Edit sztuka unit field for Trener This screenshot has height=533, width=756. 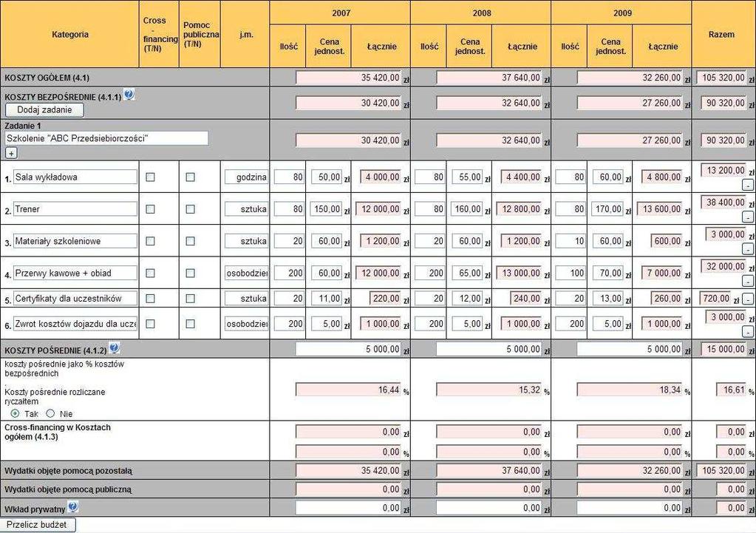[246, 209]
